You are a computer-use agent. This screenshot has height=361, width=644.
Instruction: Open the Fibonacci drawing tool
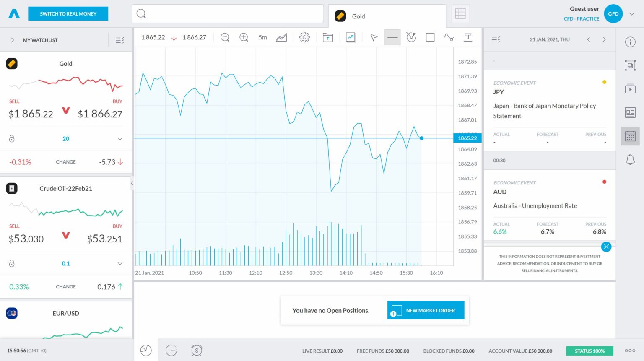411,37
